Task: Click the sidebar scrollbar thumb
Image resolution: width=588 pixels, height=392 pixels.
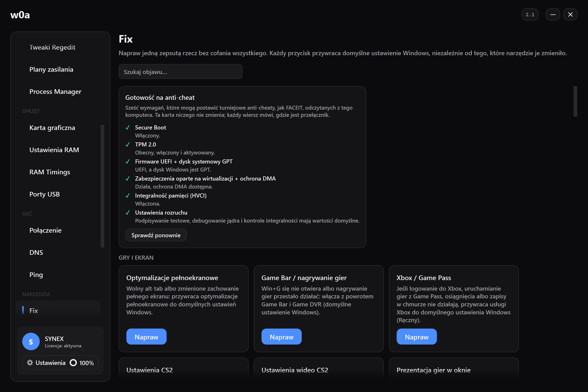Action: click(x=102, y=186)
